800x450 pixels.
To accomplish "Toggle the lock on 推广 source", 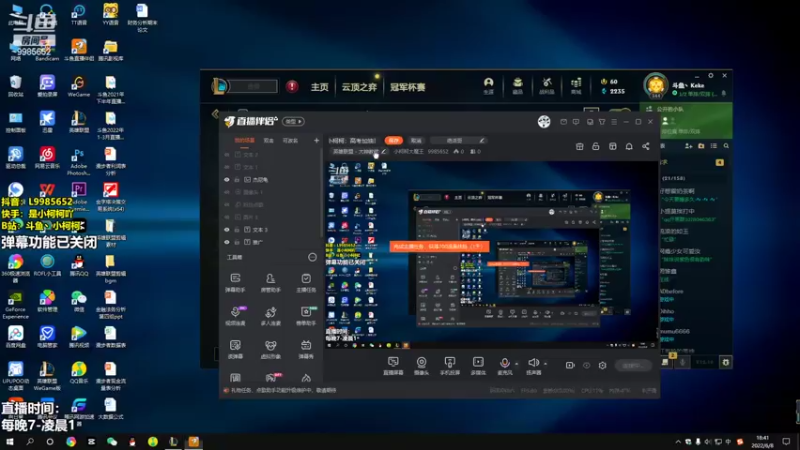I will click(237, 242).
